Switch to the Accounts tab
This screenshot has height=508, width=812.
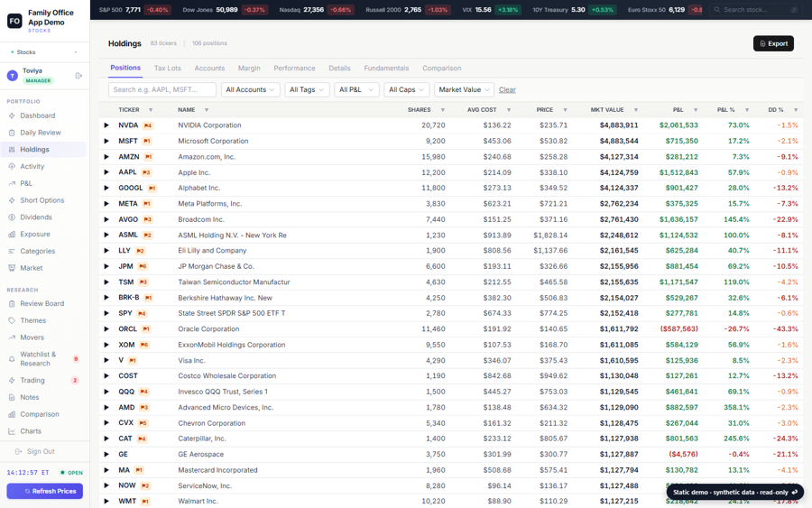[x=209, y=68]
